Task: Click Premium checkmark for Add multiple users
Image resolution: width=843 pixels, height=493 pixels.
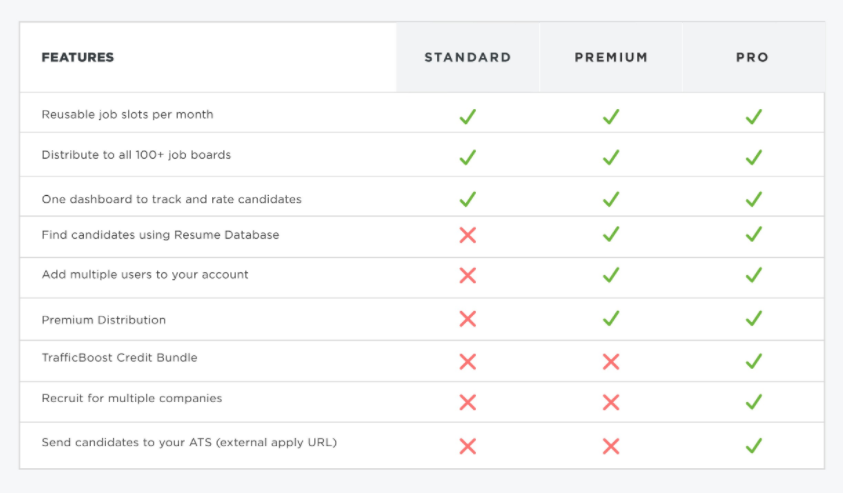Action: (611, 275)
